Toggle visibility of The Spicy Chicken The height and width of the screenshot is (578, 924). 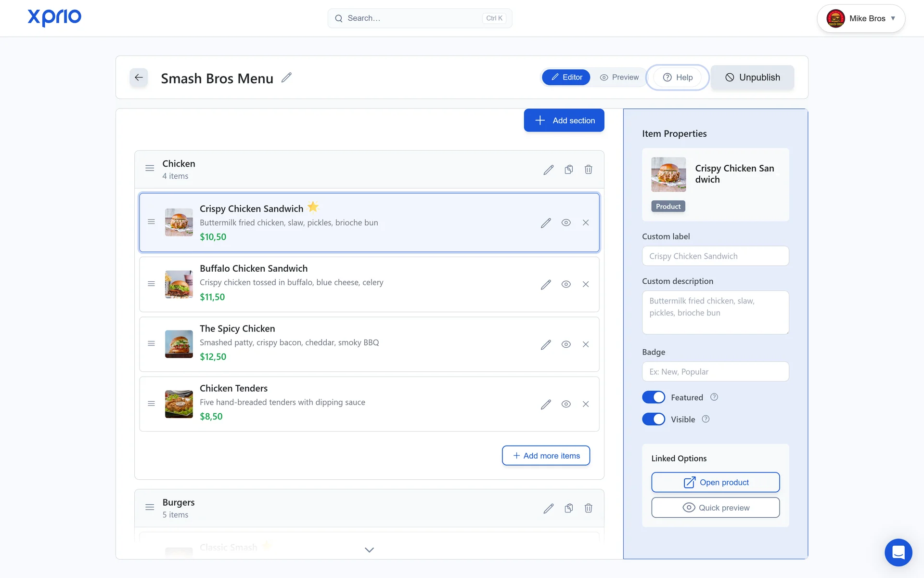pos(566,344)
